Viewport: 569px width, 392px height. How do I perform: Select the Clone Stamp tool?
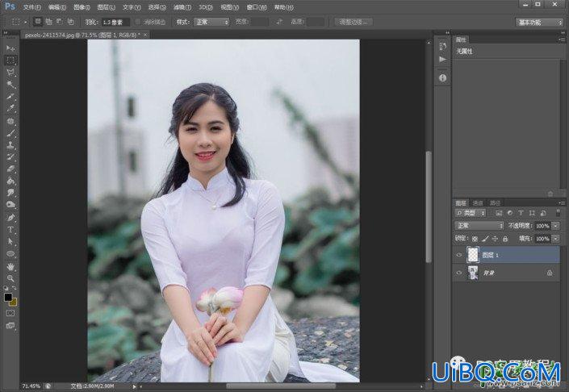click(10, 145)
